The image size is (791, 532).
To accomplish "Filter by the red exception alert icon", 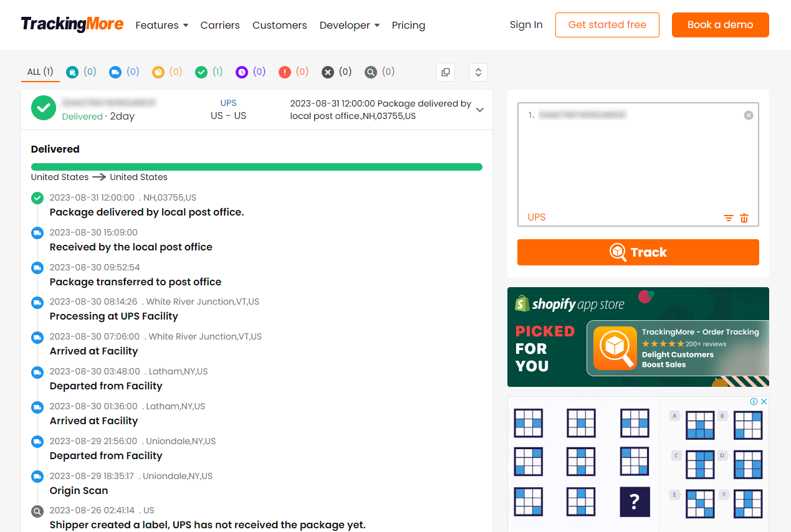I will click(x=285, y=72).
